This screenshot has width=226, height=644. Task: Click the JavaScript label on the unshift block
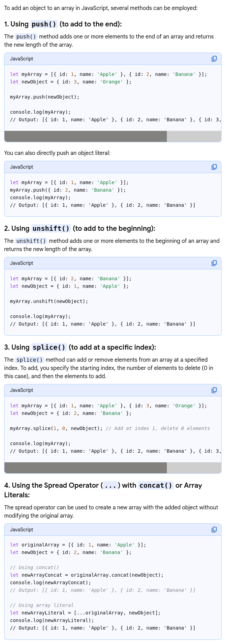click(22, 263)
